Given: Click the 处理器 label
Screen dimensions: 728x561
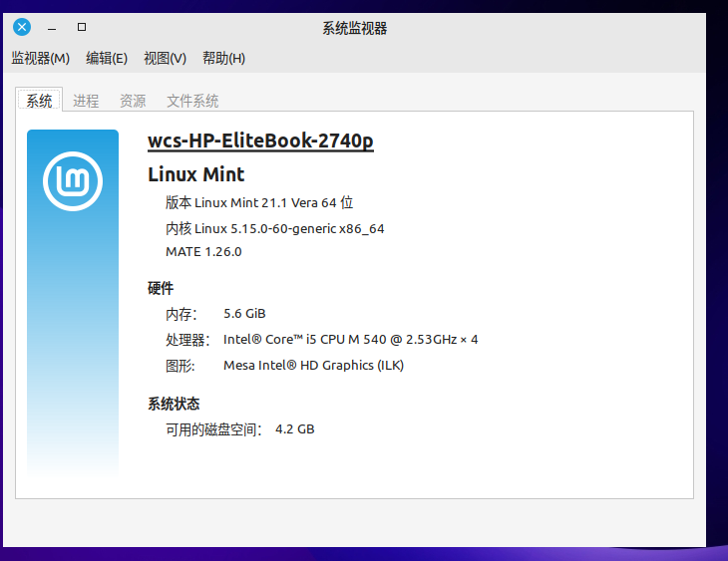Looking at the screenshot, I should pos(188,340).
